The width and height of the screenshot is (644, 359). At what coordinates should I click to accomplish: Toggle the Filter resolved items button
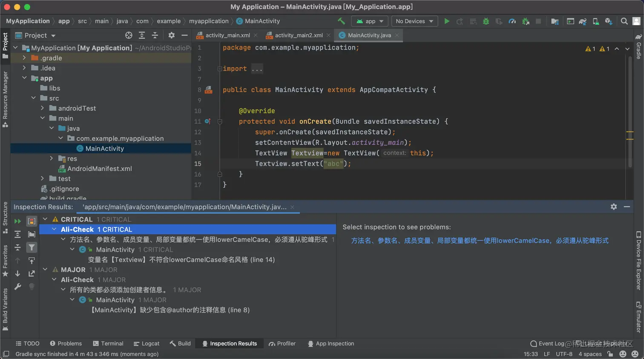tap(32, 247)
